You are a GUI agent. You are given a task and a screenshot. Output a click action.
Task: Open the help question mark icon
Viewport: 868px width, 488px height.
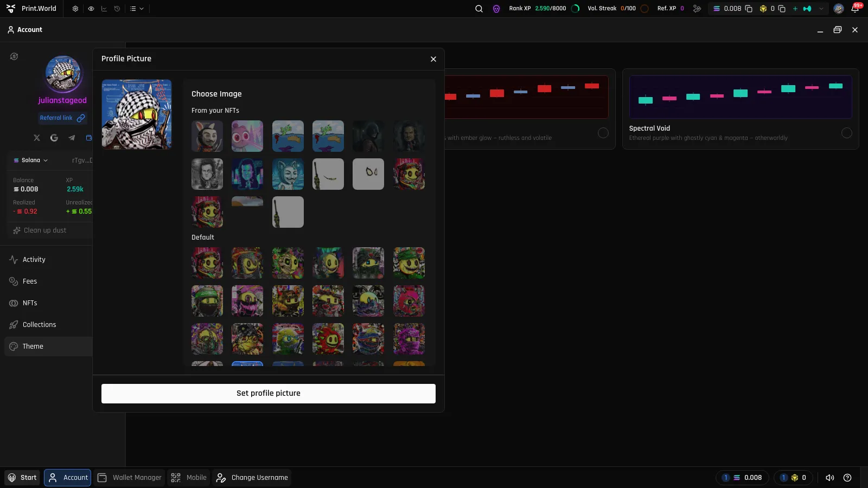pyautogui.click(x=847, y=478)
